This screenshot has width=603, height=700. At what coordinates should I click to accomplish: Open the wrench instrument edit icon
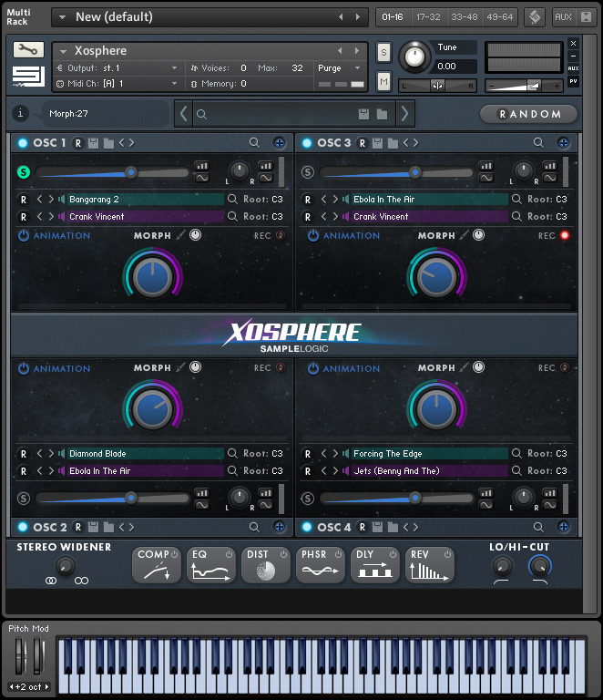28,49
